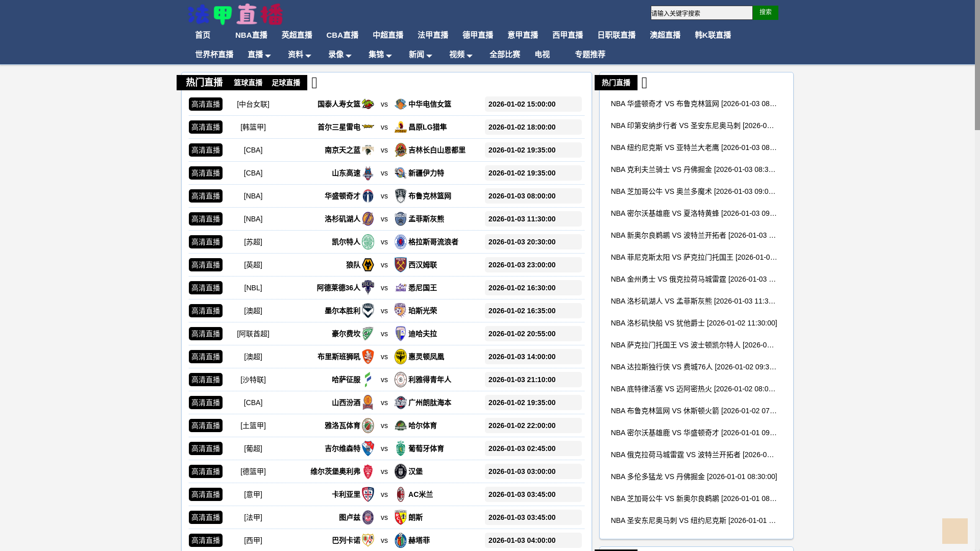Click the 孟菲斯灰熊 Grizzlies logo

click(x=401, y=219)
